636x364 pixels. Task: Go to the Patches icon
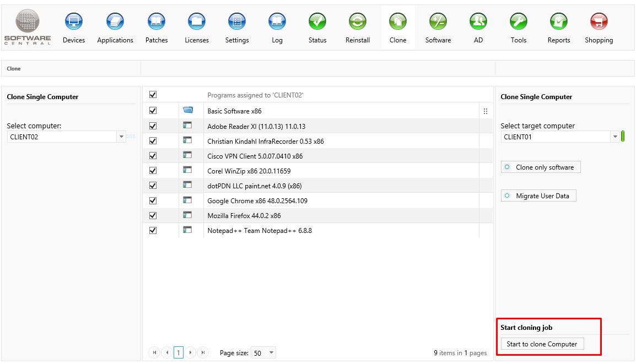tap(157, 22)
